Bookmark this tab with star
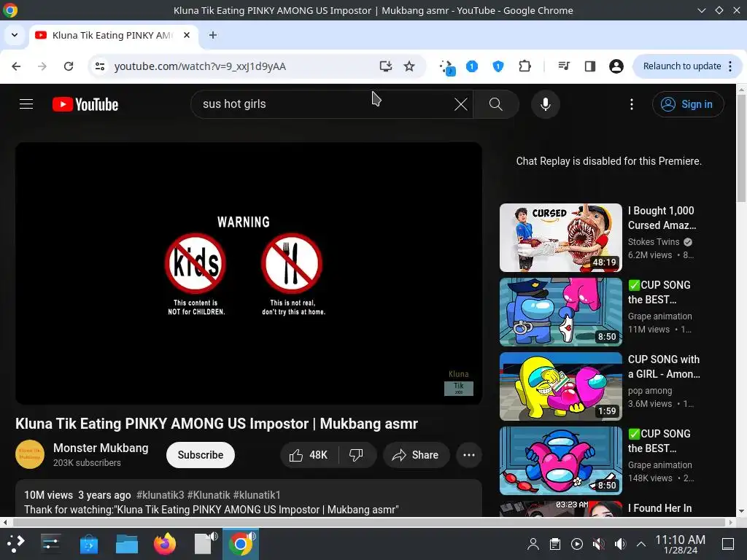 [409, 66]
